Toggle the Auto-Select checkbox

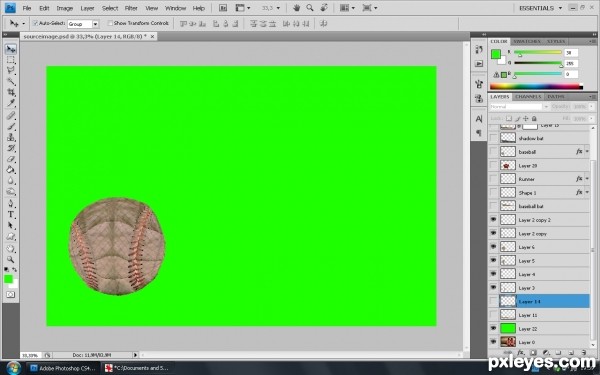click(36, 23)
